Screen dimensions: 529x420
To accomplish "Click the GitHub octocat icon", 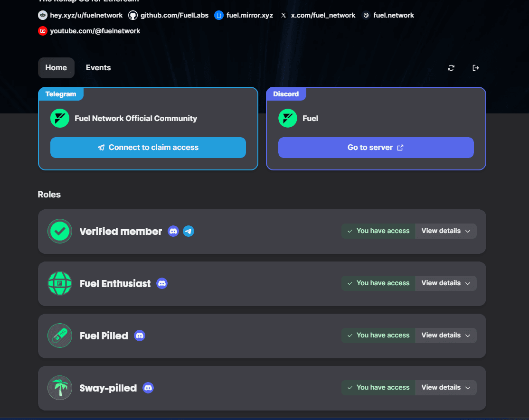I will point(133,15).
